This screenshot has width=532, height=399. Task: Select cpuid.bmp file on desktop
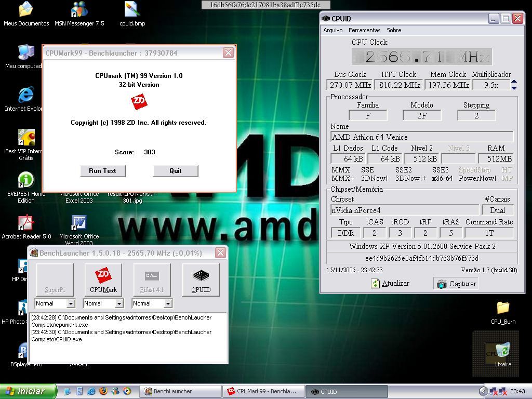pyautogui.click(x=132, y=14)
